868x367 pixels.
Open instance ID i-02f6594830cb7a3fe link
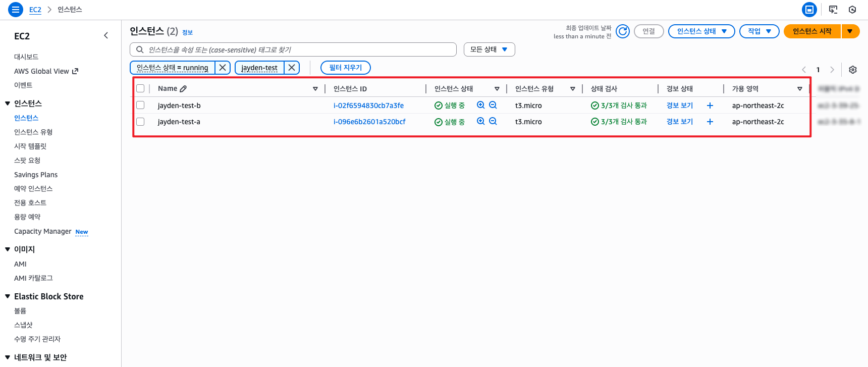point(368,106)
